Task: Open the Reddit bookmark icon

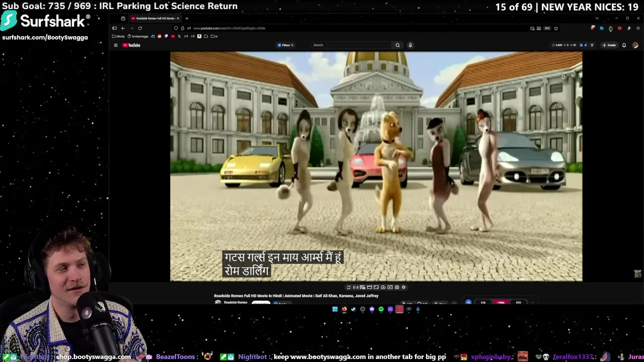Action: pyautogui.click(x=159, y=36)
